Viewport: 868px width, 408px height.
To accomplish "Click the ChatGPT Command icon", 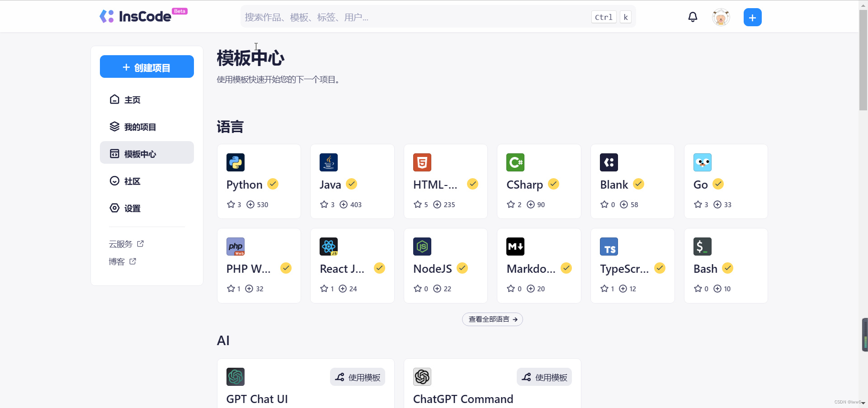I will (422, 377).
